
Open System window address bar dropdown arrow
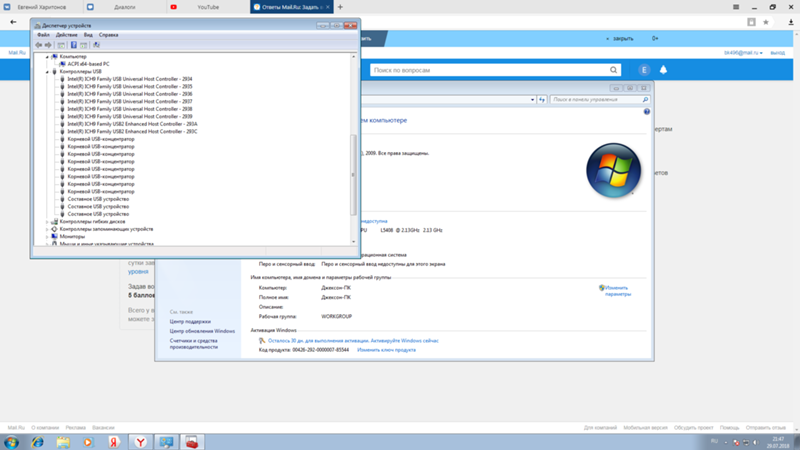coord(532,100)
